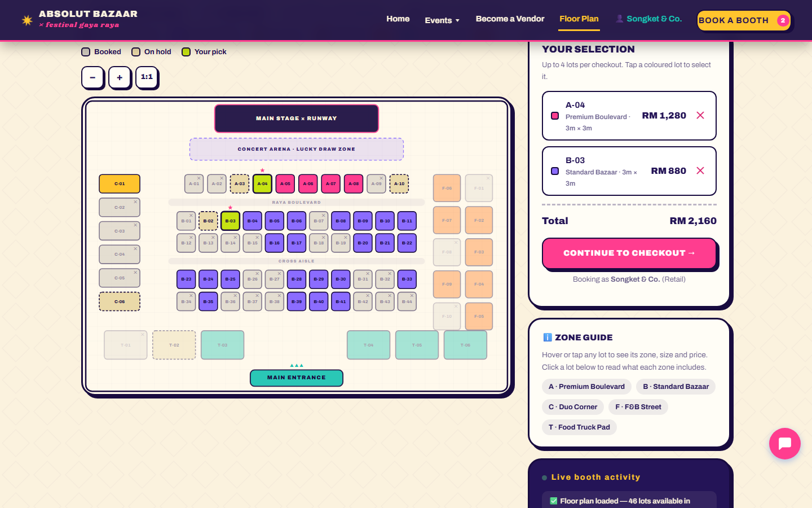The height and width of the screenshot is (508, 812).
Task: Select bazaar lot B-22
Action: click(x=407, y=243)
